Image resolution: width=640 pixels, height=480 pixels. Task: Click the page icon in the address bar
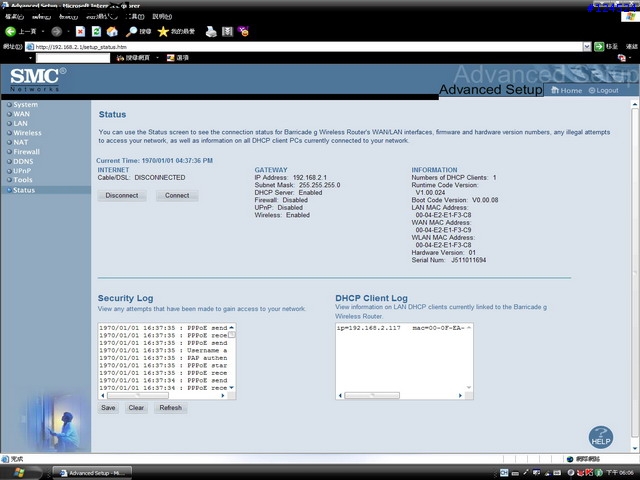(x=30, y=47)
